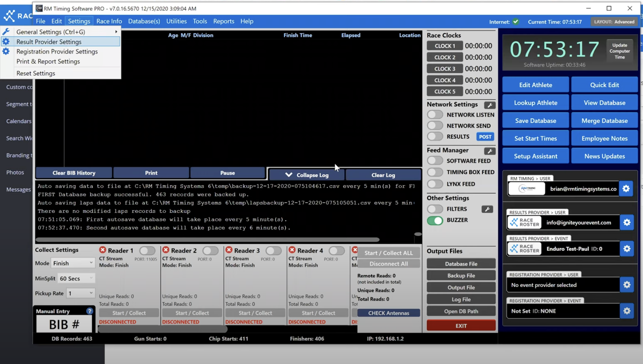Open Registration Provider Event gear settings
Viewport: 643px width, 364px height.
[x=626, y=311]
